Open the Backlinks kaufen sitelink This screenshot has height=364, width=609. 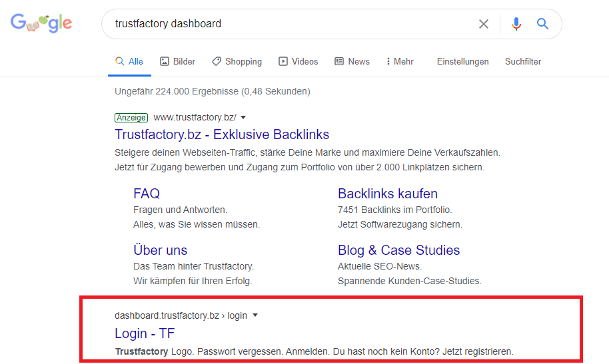click(388, 194)
